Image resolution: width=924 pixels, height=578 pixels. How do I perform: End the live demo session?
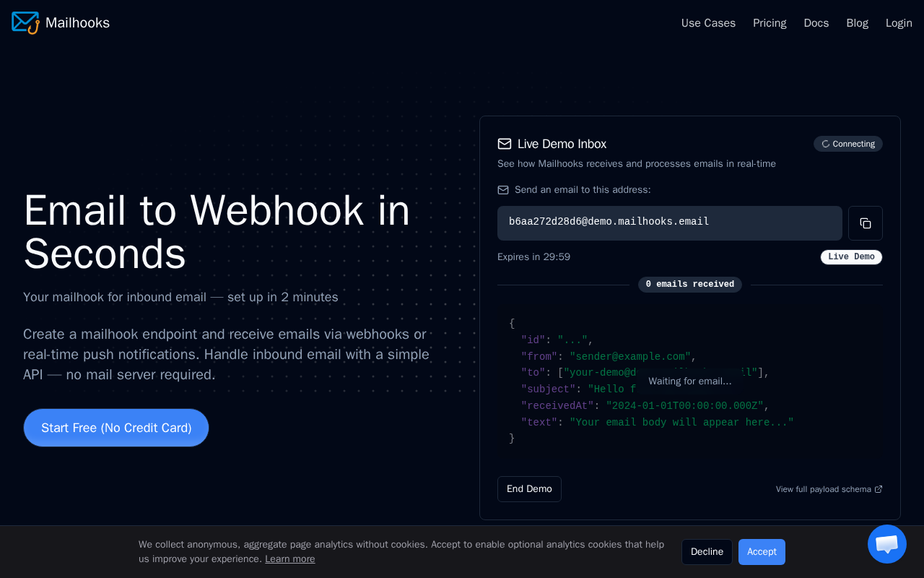click(529, 489)
